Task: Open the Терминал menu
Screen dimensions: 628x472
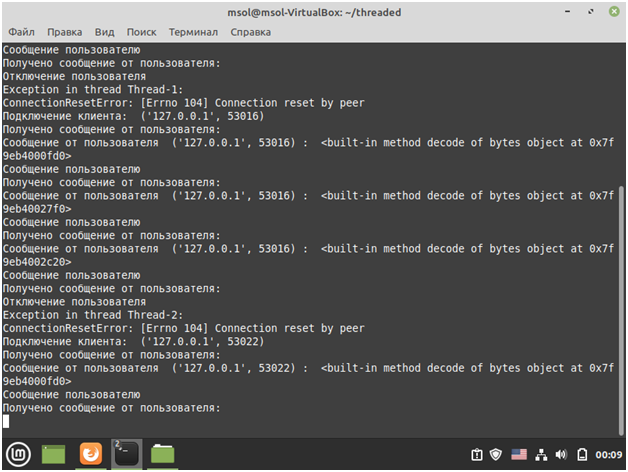Action: pos(193,32)
